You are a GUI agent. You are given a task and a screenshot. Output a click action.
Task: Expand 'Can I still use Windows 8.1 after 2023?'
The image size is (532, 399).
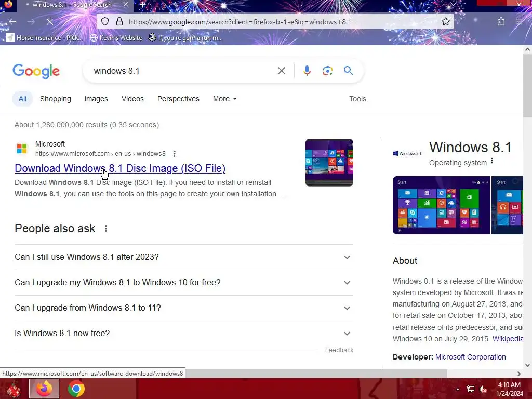184,257
